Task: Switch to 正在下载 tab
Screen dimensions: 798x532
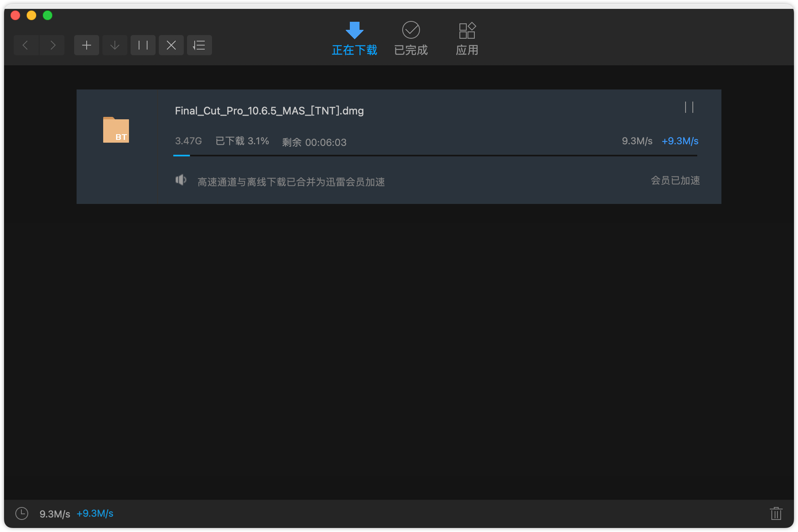Action: [355, 39]
